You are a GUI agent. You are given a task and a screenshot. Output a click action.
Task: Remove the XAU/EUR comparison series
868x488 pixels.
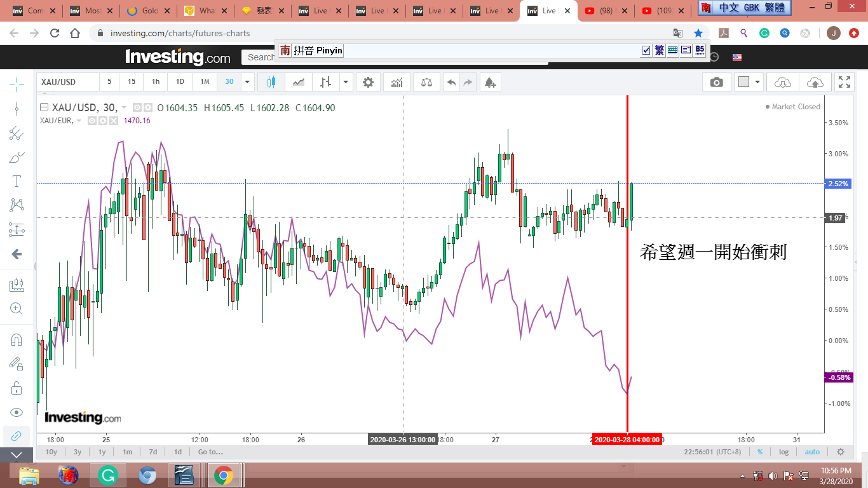pyautogui.click(x=114, y=121)
